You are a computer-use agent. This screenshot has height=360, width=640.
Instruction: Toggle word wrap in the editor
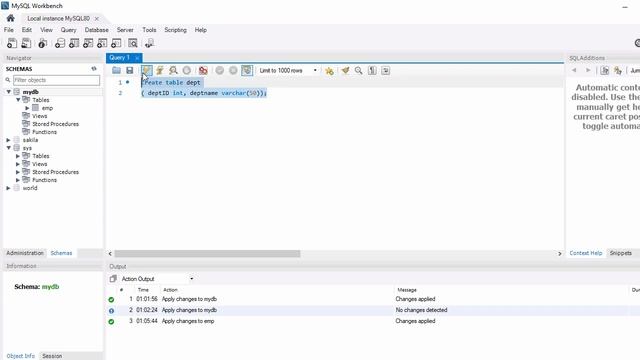point(385,71)
